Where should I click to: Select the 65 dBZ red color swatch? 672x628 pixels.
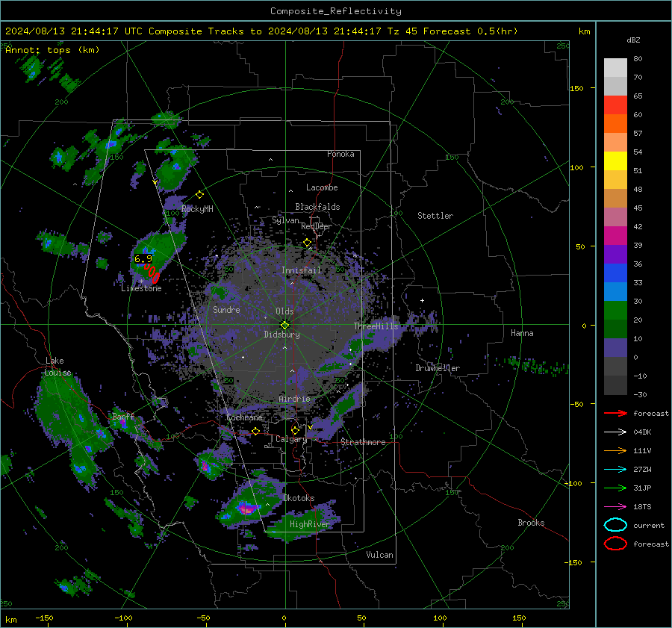point(615,105)
